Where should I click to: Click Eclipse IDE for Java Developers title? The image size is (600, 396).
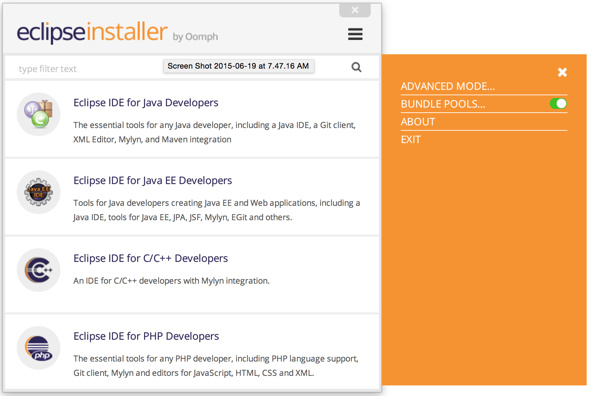146,103
